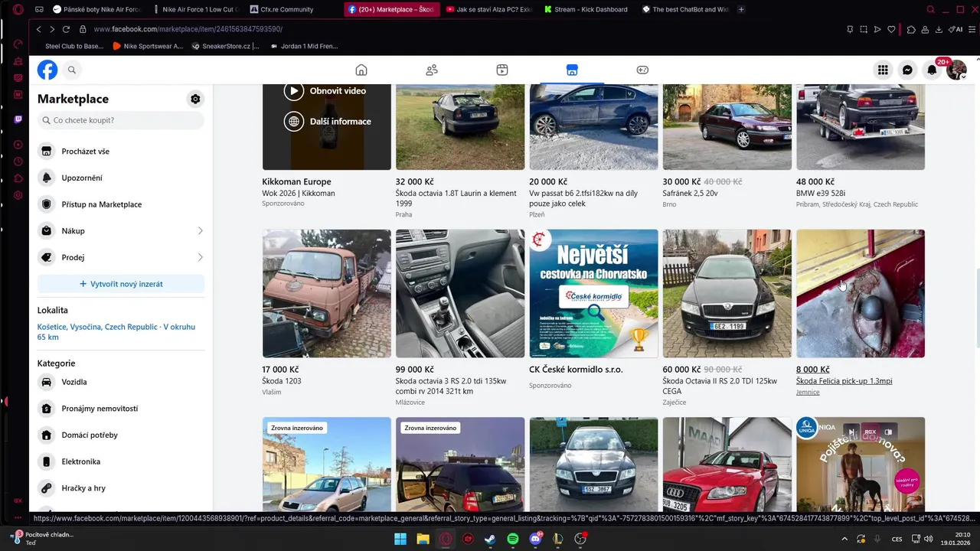Open File Explorer from the taskbar
The image size is (980, 551).
pos(423,539)
